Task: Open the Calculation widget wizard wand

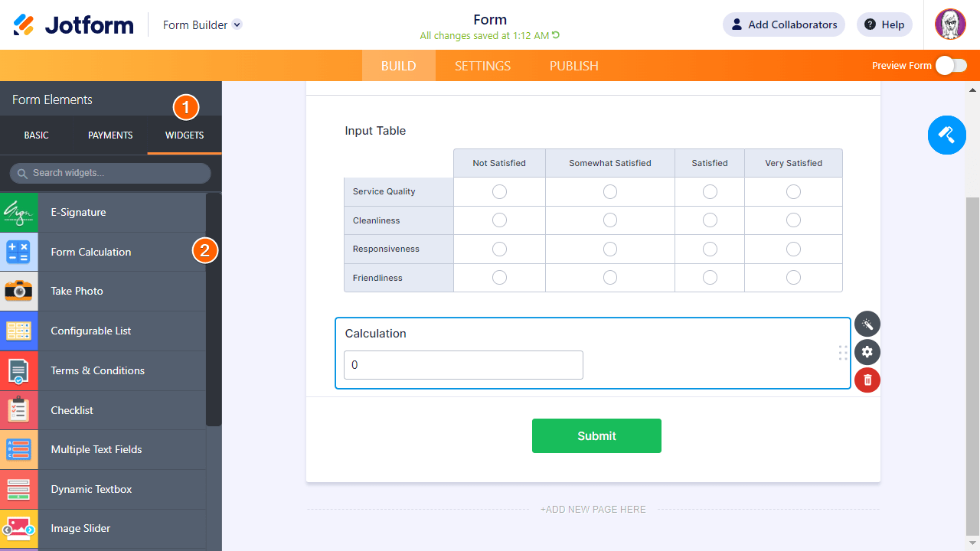Action: pos(867,324)
